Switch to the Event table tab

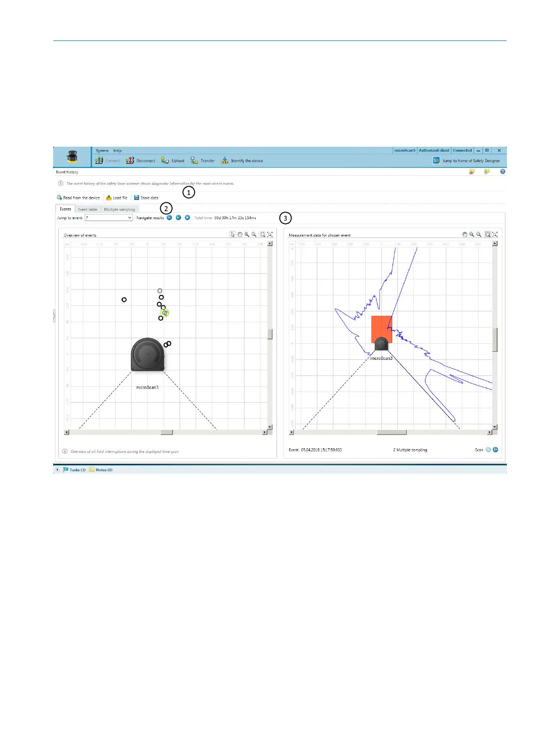pos(87,209)
